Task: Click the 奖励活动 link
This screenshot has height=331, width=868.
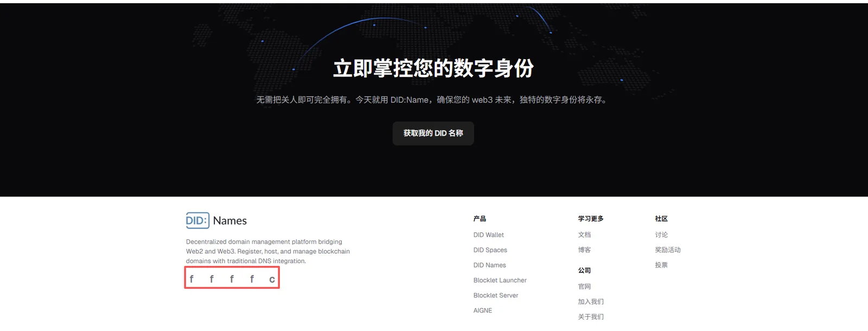Action: tap(668, 250)
